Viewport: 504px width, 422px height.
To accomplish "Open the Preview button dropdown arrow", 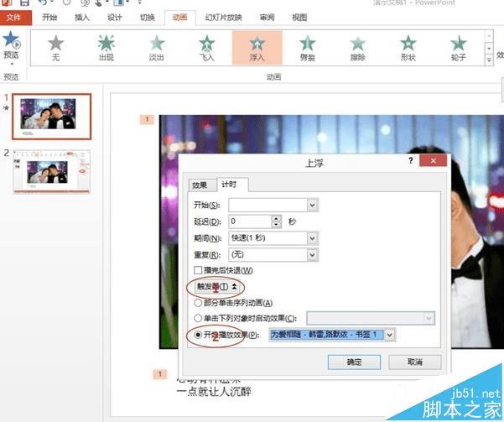I will coord(12,64).
